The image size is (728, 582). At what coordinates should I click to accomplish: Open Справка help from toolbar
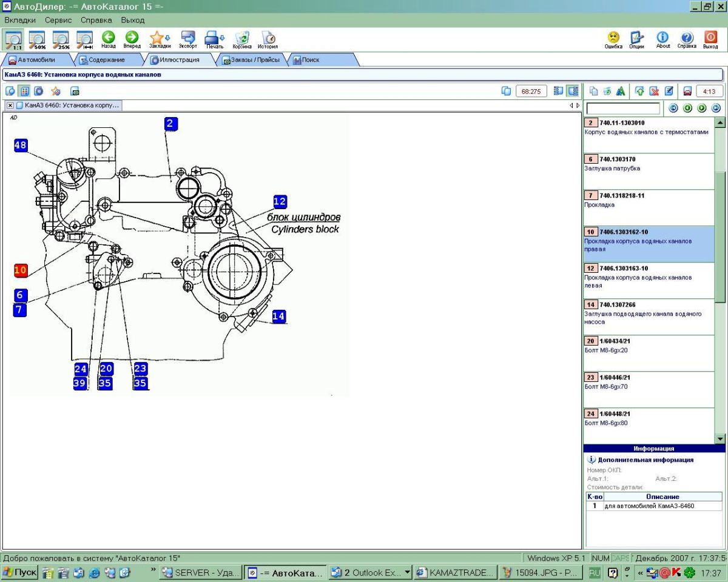pos(687,40)
